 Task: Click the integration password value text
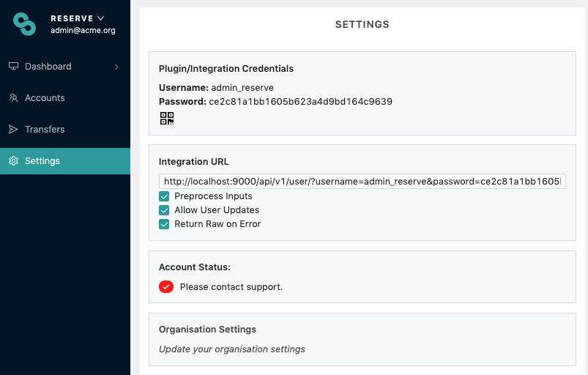coord(300,102)
